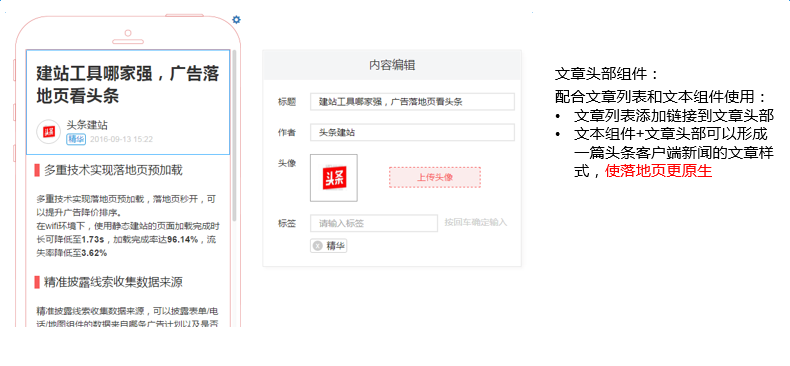Click the 内容编辑 panel header
Image resolution: width=790 pixels, height=366 pixels.
tap(392, 65)
